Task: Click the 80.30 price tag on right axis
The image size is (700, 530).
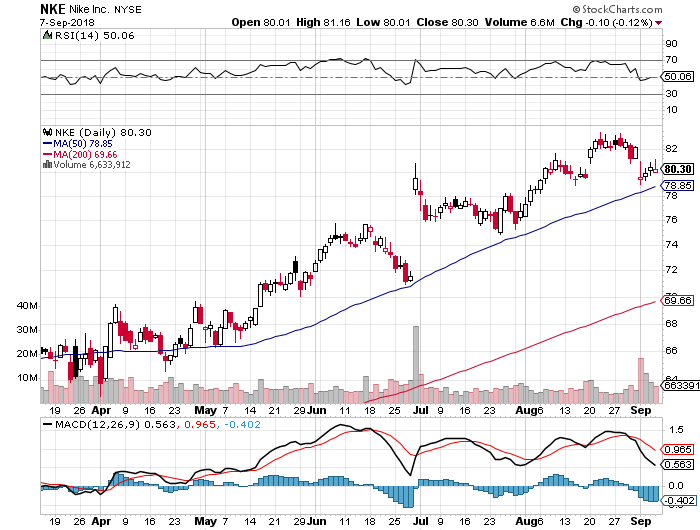Action: coord(677,169)
